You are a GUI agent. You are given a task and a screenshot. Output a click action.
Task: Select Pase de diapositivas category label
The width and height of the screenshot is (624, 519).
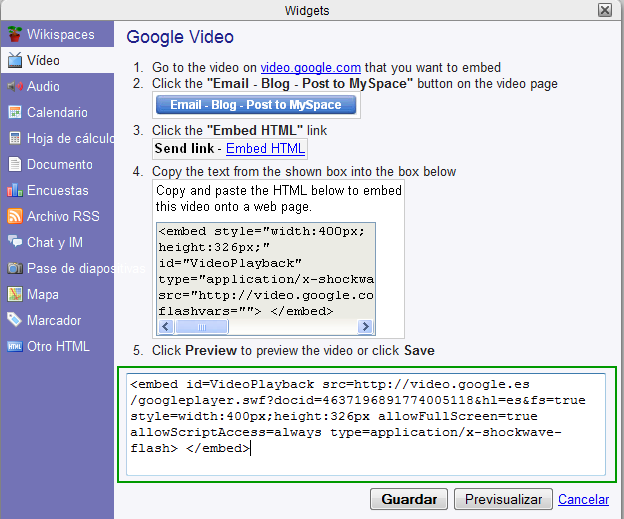click(86, 268)
